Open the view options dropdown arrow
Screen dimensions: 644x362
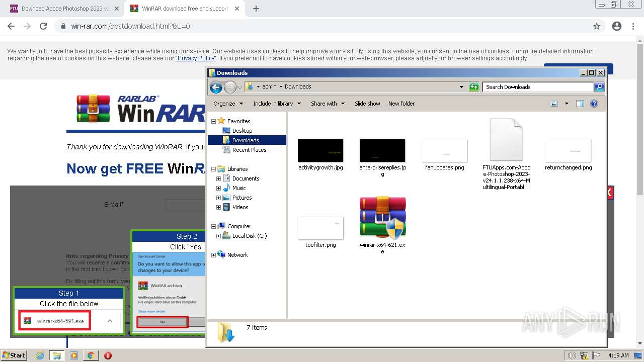point(567,104)
